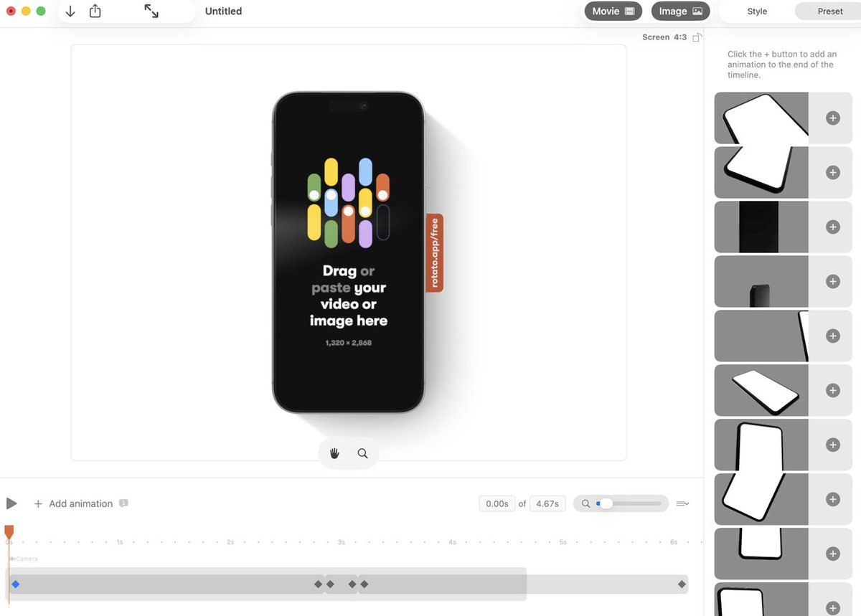Add the preset with phone lying flat

pyautogui.click(x=833, y=390)
